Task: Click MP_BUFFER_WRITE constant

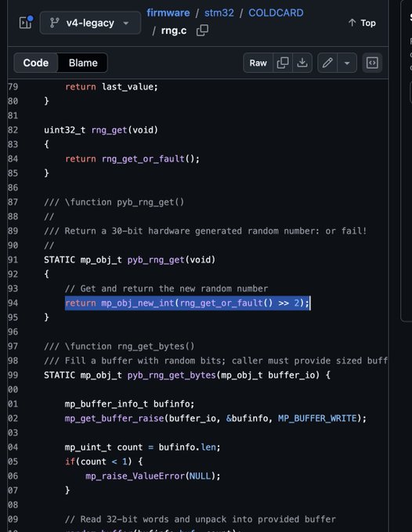Action: click(x=317, y=418)
